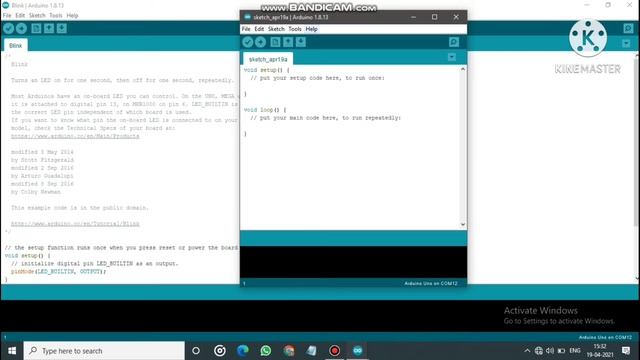The width and height of the screenshot is (640, 360).
Task: Click Save sketch in the sketch_apr19a toolbar
Action: [301, 42]
